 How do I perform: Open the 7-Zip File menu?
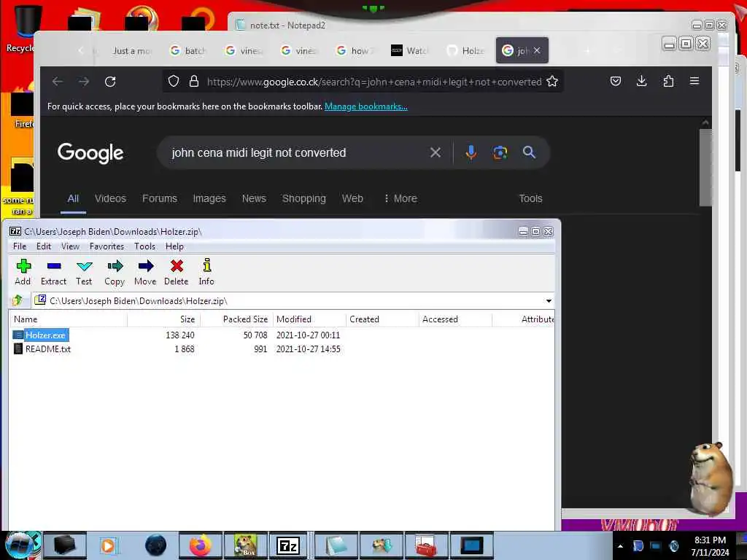(20, 246)
